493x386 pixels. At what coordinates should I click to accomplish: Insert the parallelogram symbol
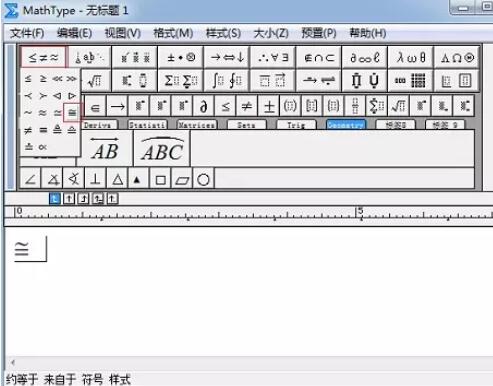click(x=182, y=179)
